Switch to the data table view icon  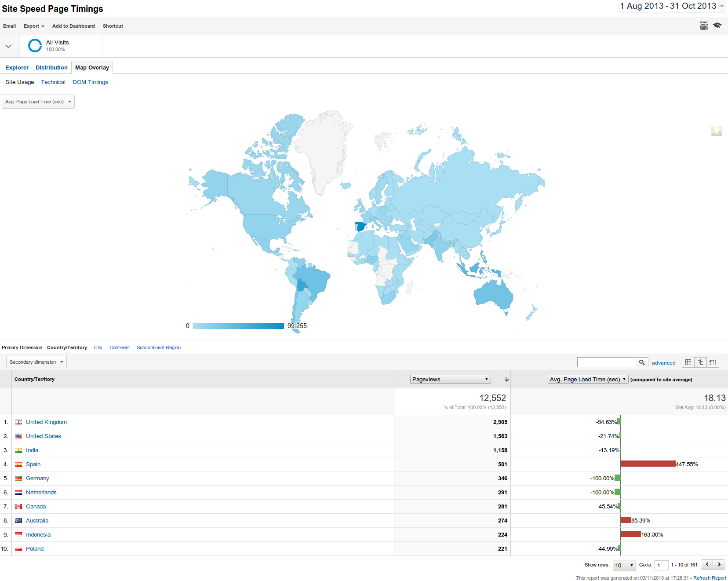pos(688,362)
